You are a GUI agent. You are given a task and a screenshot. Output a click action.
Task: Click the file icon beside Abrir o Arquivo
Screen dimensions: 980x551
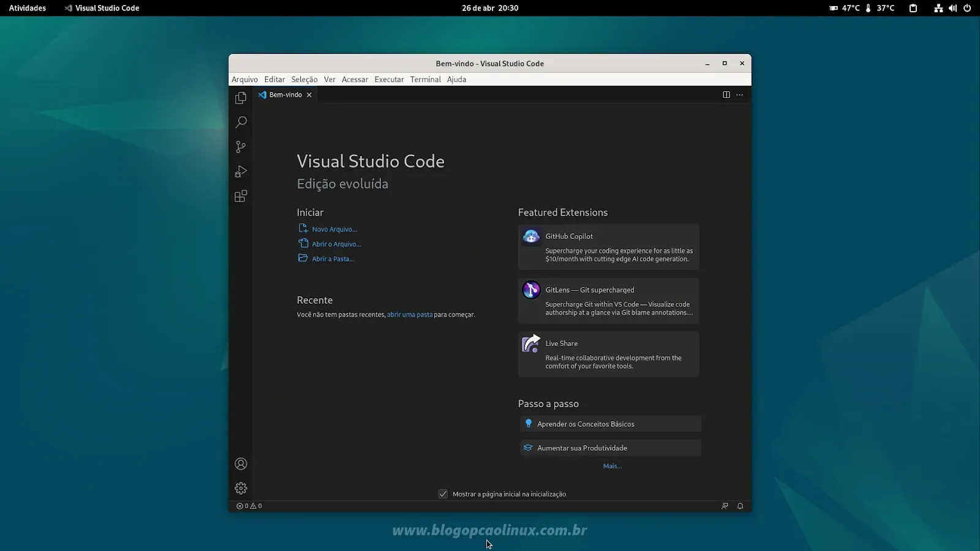(303, 243)
